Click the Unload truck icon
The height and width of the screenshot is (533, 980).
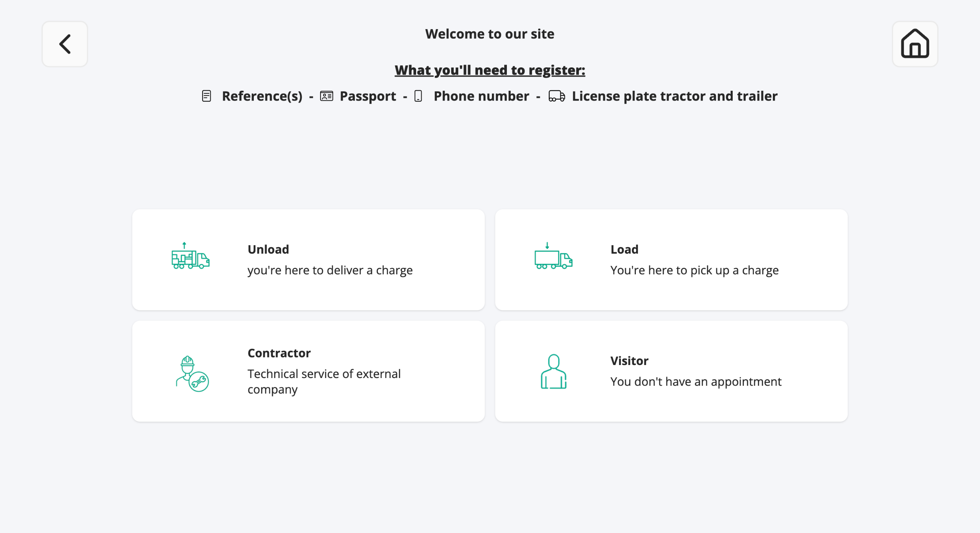190,256
